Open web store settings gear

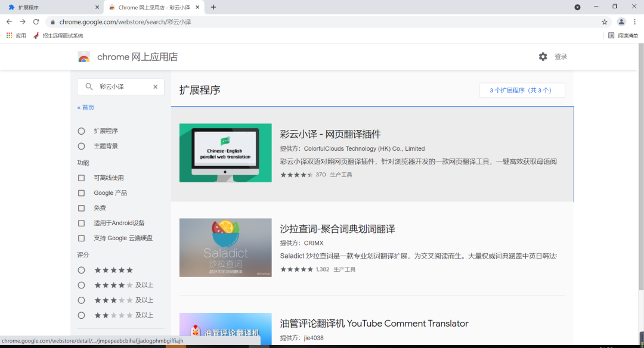tap(543, 57)
